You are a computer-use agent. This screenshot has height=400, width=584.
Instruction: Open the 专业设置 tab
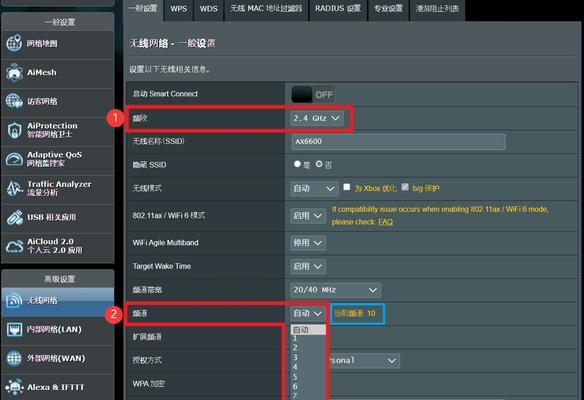pos(388,9)
